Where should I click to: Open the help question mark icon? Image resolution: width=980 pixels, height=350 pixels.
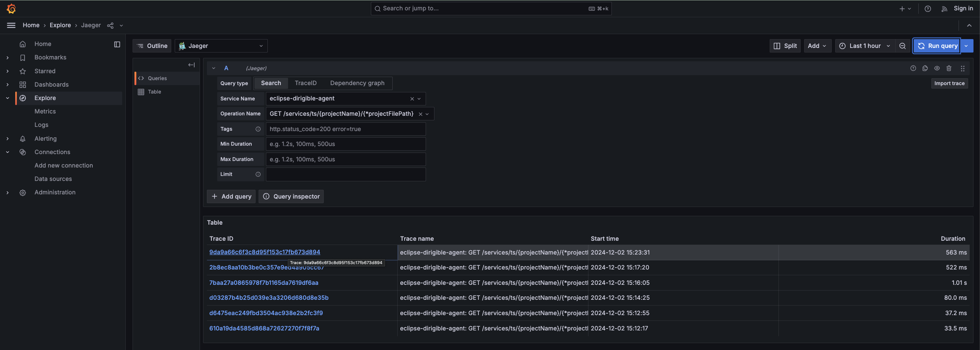928,8
